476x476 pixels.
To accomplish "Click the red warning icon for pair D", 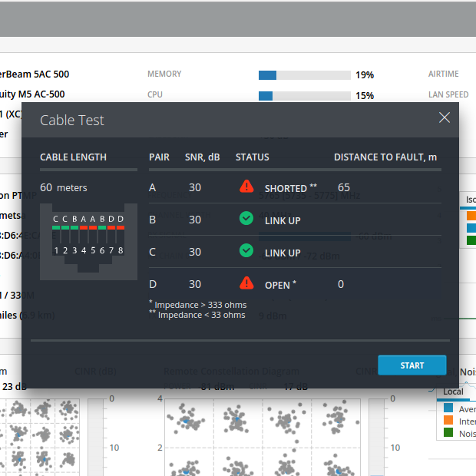I will pyautogui.click(x=246, y=283).
